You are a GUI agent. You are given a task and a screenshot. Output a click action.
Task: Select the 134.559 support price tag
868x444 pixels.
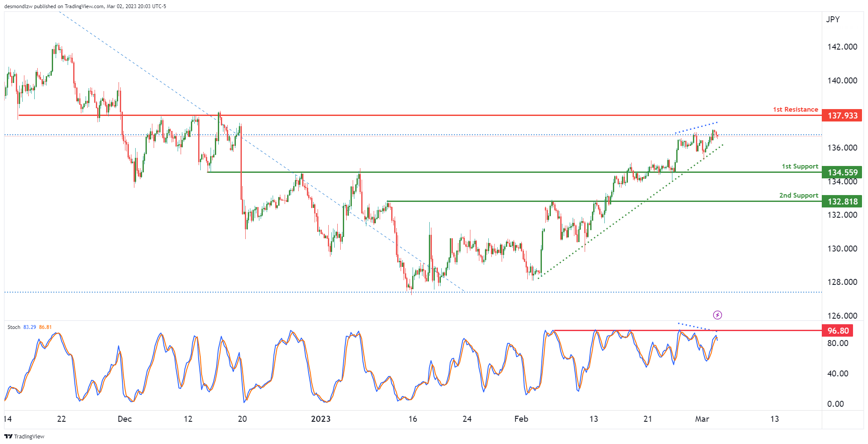pos(842,172)
